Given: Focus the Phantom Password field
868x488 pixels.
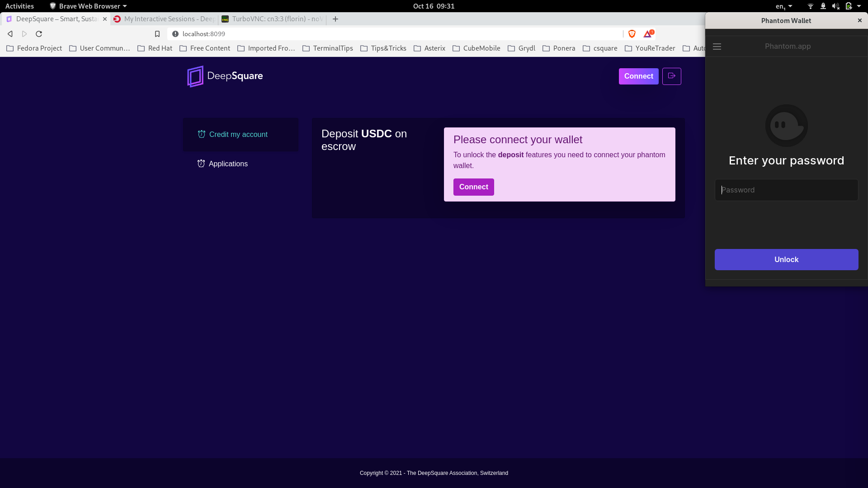Looking at the screenshot, I should point(786,190).
